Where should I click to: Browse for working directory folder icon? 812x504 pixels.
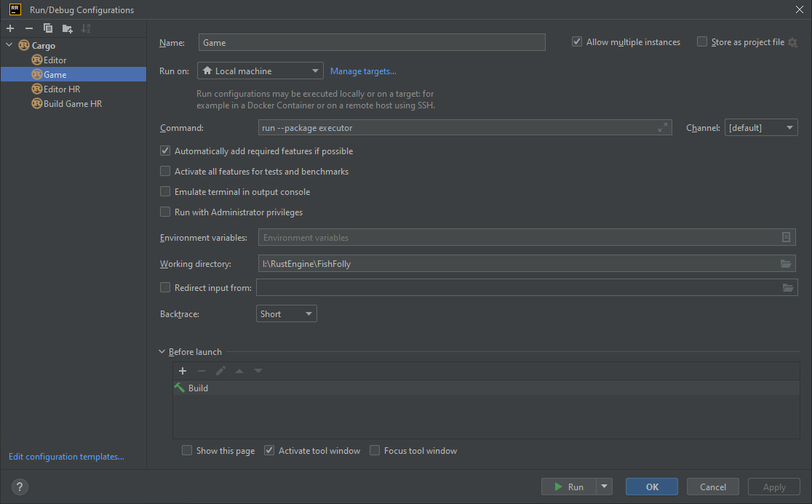pyautogui.click(x=786, y=263)
